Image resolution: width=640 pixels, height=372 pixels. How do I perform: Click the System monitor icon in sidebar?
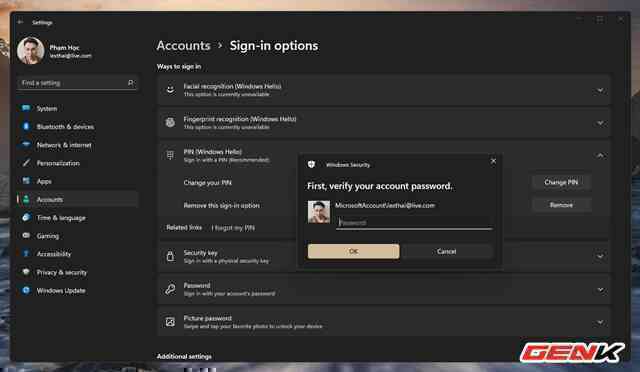tap(26, 108)
